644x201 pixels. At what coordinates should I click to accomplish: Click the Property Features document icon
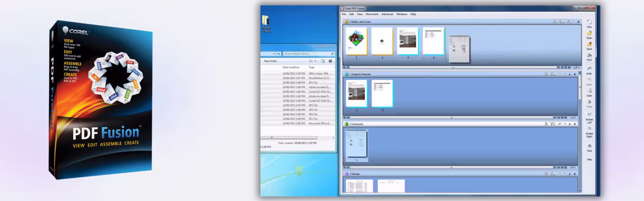coord(347,74)
